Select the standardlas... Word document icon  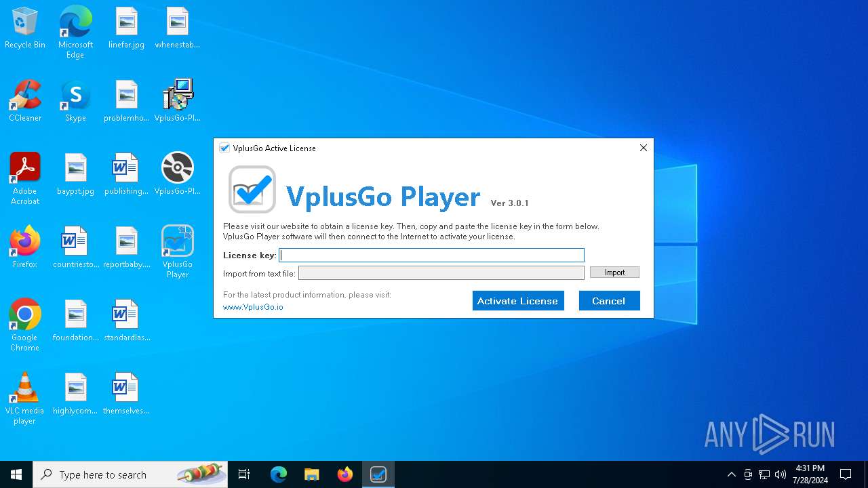tap(126, 321)
